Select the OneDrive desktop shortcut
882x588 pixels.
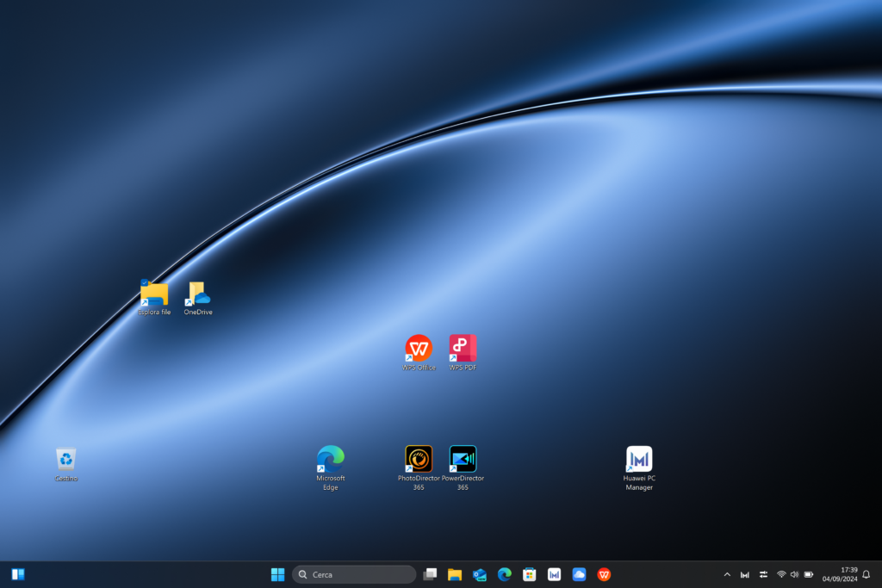point(198,294)
